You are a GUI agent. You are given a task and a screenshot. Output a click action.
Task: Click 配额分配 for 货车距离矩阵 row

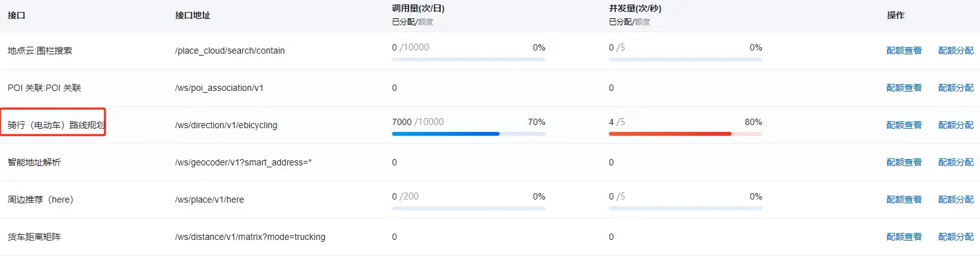[x=955, y=237]
